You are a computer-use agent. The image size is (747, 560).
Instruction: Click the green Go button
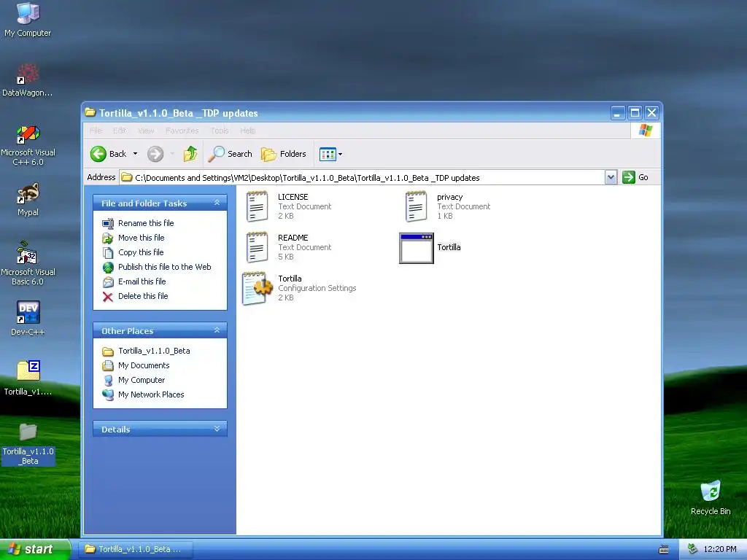tap(635, 177)
